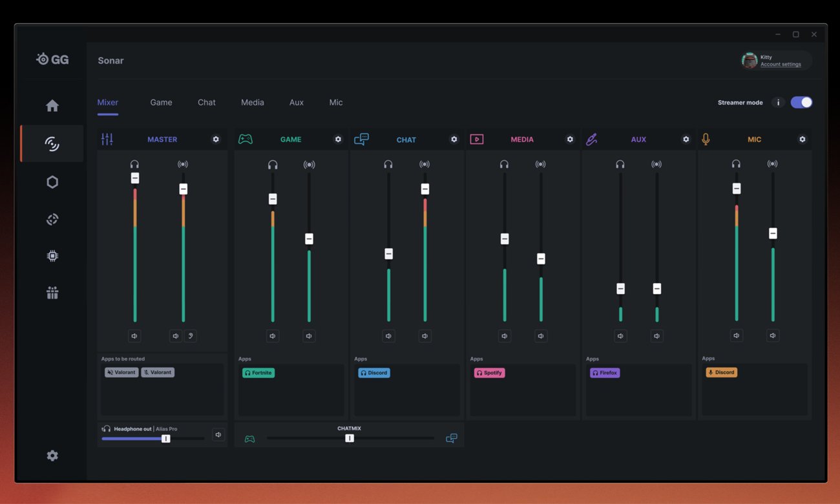Image resolution: width=840 pixels, height=504 pixels.
Task: Turn off the Streamer mode switch
Action: [x=801, y=102]
